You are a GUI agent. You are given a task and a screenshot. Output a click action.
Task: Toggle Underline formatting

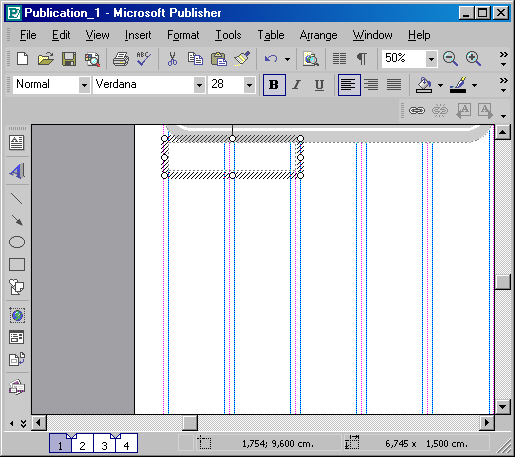coord(319,85)
